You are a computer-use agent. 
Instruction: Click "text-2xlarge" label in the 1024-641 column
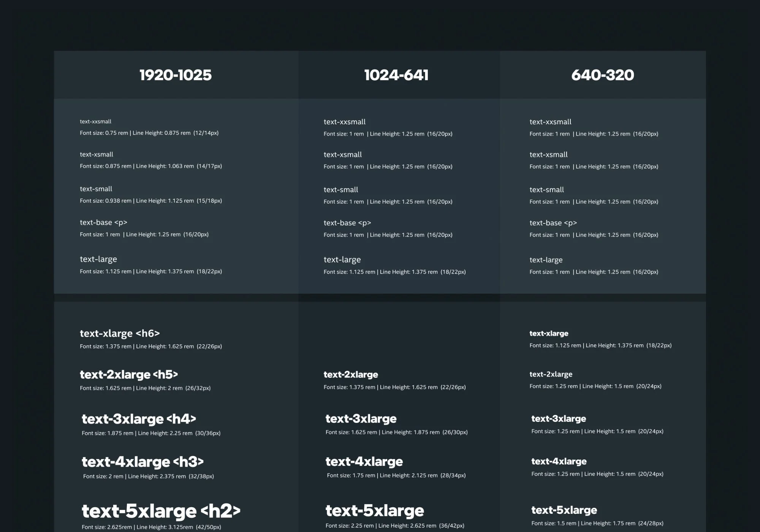[x=351, y=375]
